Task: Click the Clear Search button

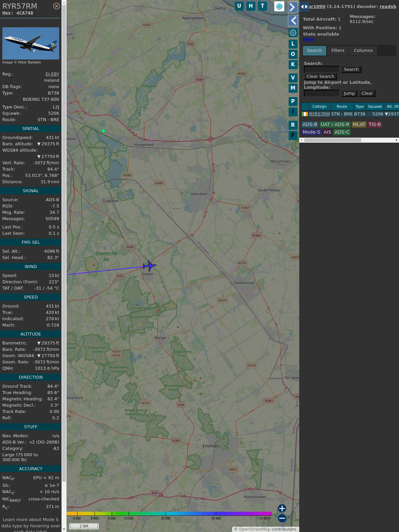Action: (x=320, y=76)
